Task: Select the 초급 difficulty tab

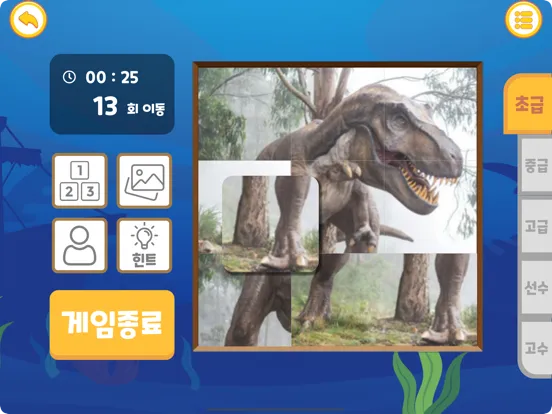Action: tap(529, 105)
